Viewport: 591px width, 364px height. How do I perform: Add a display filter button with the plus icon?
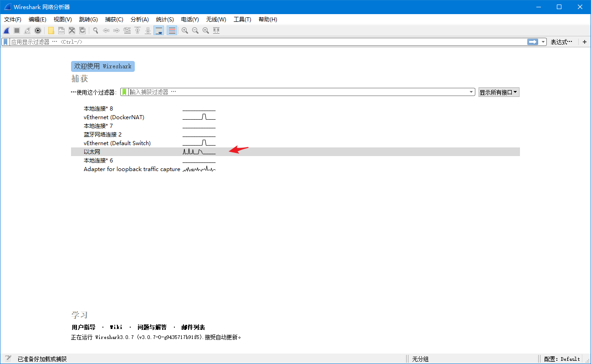[x=585, y=42]
